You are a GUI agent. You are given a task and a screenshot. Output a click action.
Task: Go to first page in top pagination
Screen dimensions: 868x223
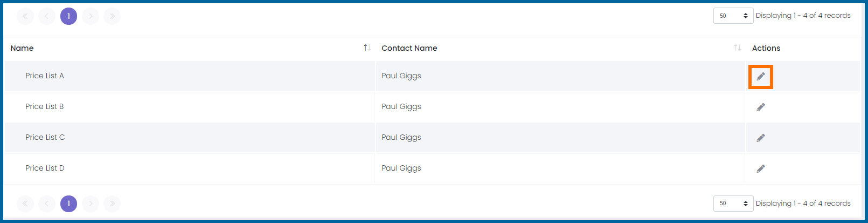coord(25,16)
